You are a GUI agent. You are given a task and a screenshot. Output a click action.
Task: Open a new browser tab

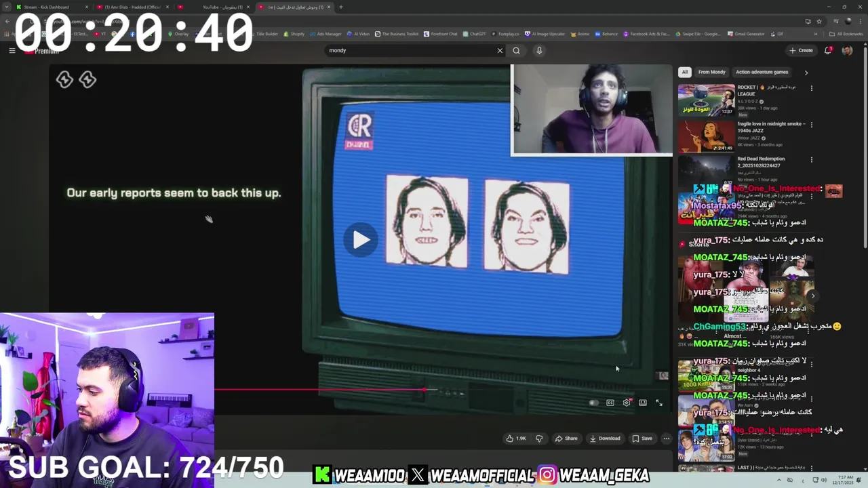(x=341, y=7)
